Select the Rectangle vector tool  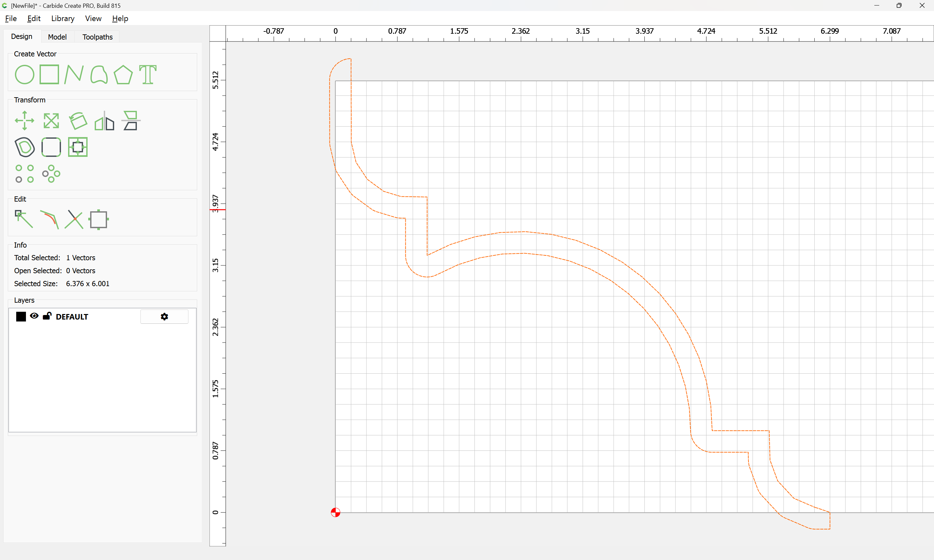49,74
